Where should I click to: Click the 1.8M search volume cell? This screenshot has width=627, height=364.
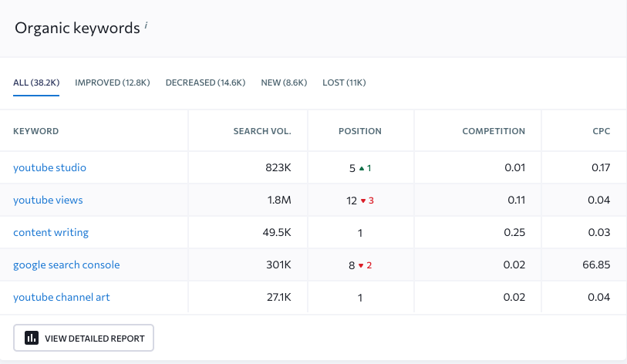(x=279, y=200)
